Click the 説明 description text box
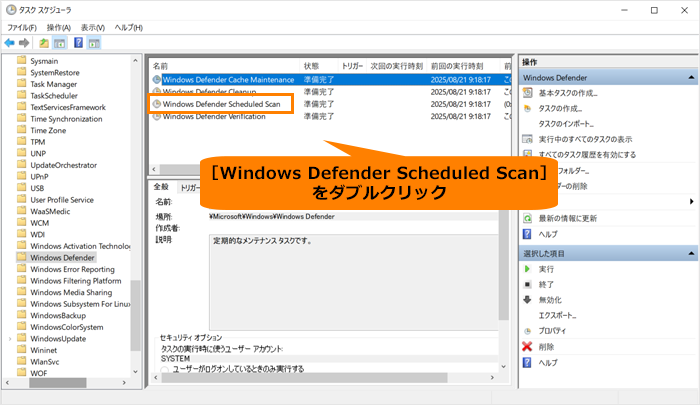 (x=354, y=282)
